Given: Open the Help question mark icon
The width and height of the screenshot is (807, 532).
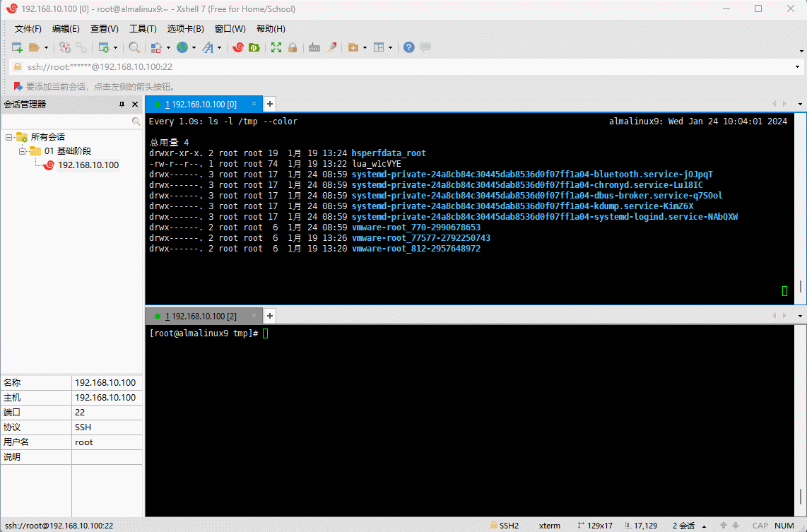Looking at the screenshot, I should (408, 47).
